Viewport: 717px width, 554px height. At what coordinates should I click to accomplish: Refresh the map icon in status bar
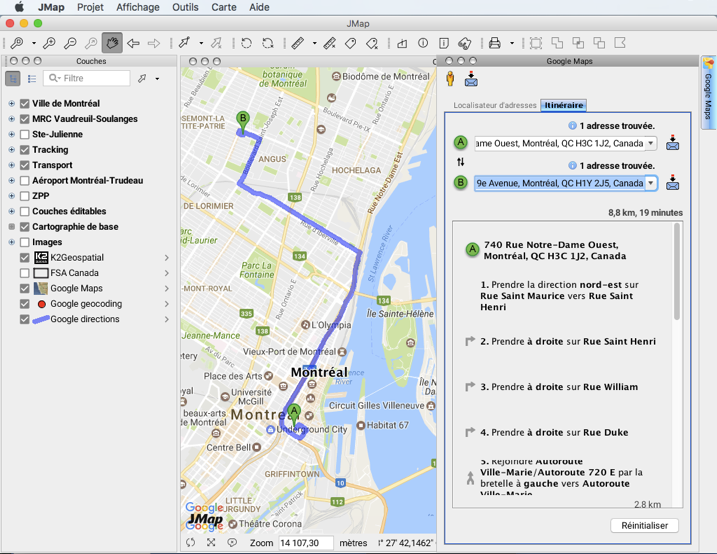coord(190,543)
